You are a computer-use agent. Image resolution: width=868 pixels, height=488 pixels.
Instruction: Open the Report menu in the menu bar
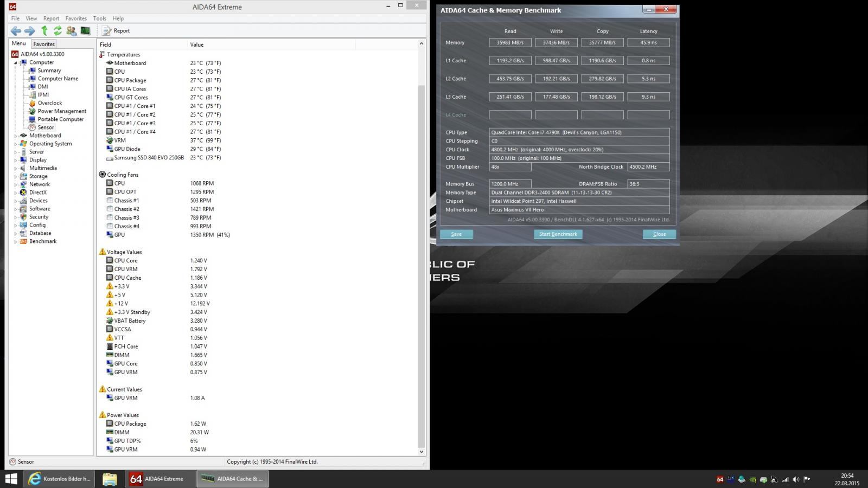tap(51, 18)
